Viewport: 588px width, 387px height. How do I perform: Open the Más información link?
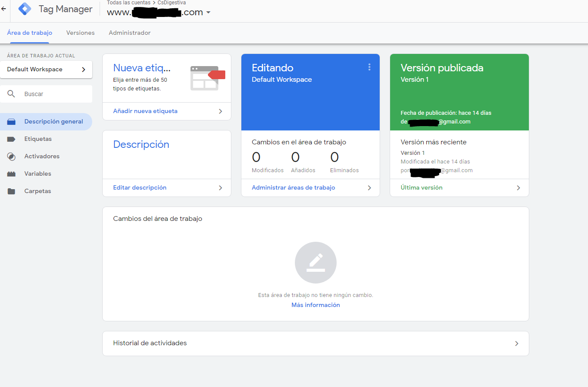click(x=315, y=305)
